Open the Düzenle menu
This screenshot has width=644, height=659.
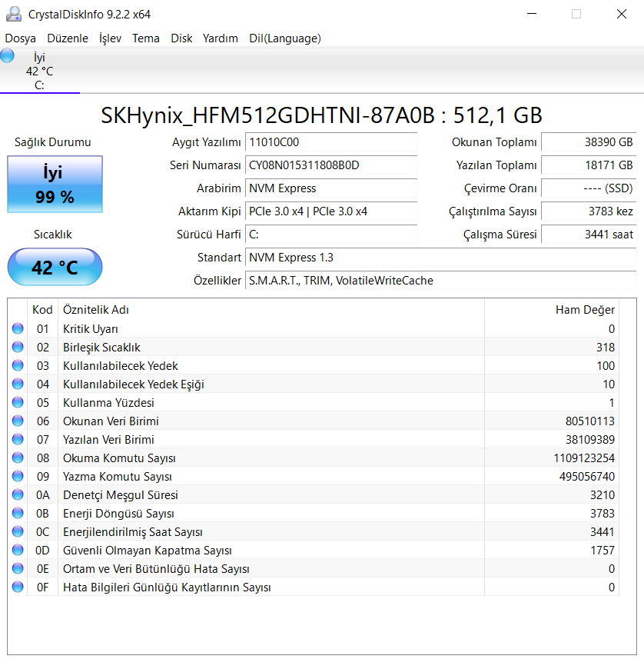point(68,38)
